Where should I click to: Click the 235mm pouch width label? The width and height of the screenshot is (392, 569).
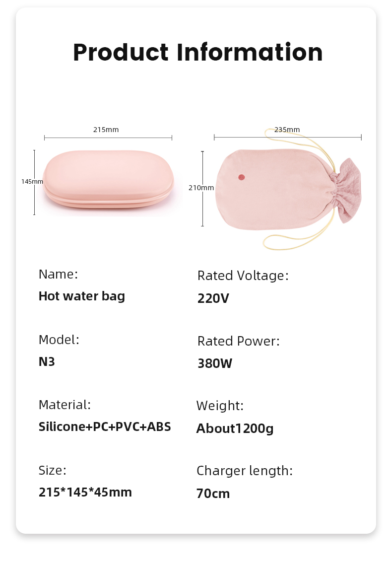pos(287,130)
